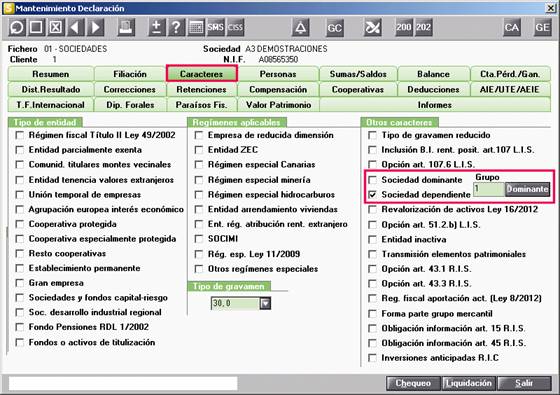Click the plus-minus toolbar icon

[x=156, y=28]
